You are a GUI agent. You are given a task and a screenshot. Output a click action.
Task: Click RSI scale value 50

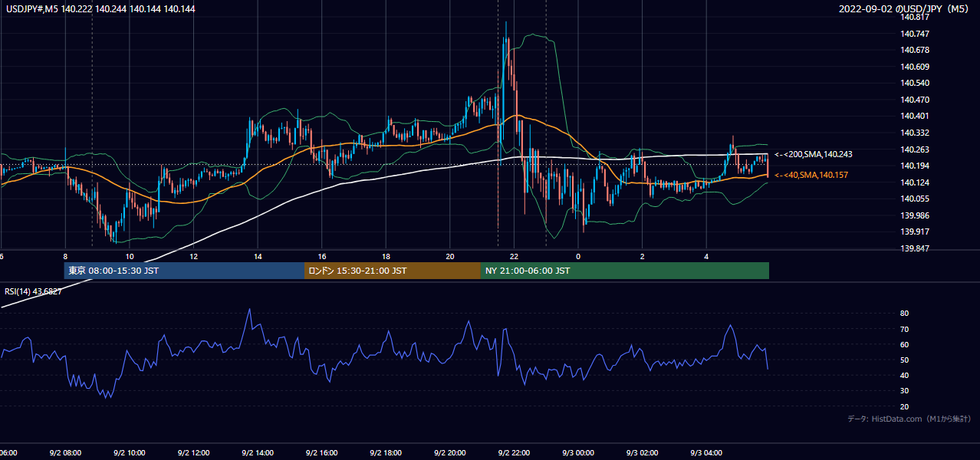coord(904,360)
